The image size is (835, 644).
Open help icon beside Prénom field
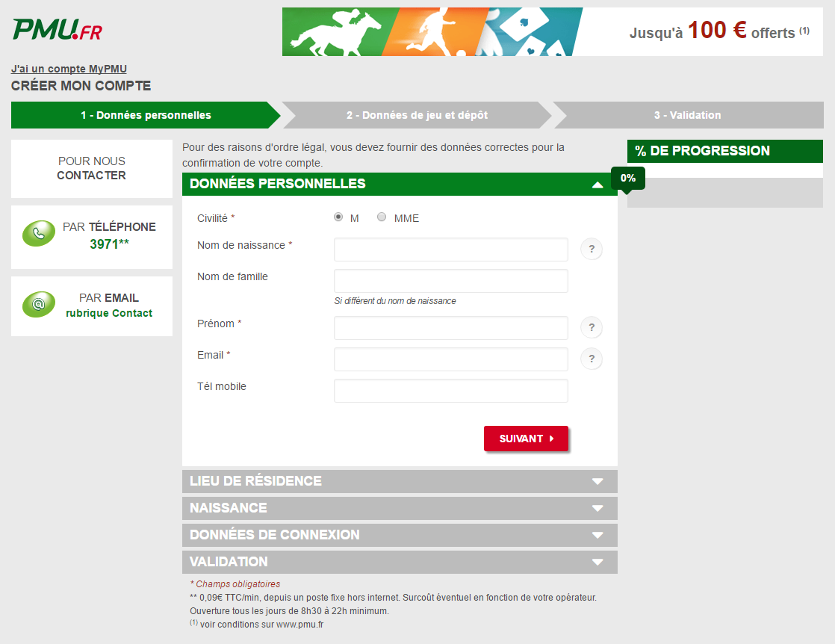591,328
